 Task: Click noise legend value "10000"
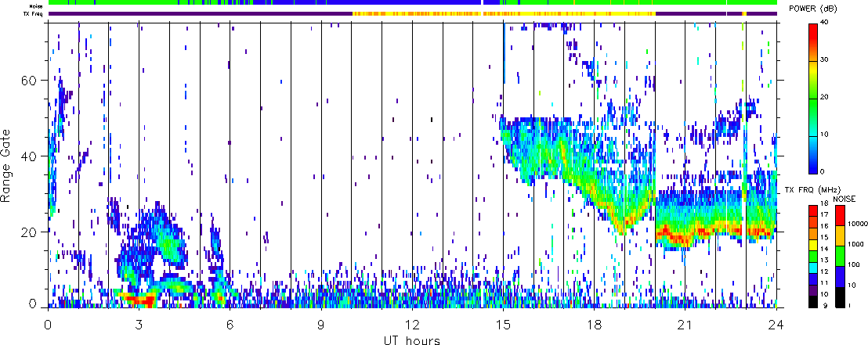coord(858,224)
